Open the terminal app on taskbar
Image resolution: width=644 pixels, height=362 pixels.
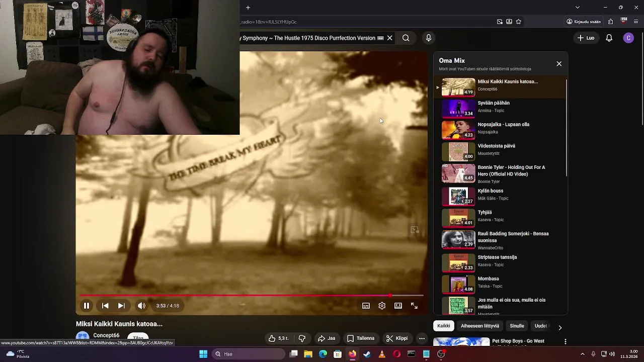411,354
